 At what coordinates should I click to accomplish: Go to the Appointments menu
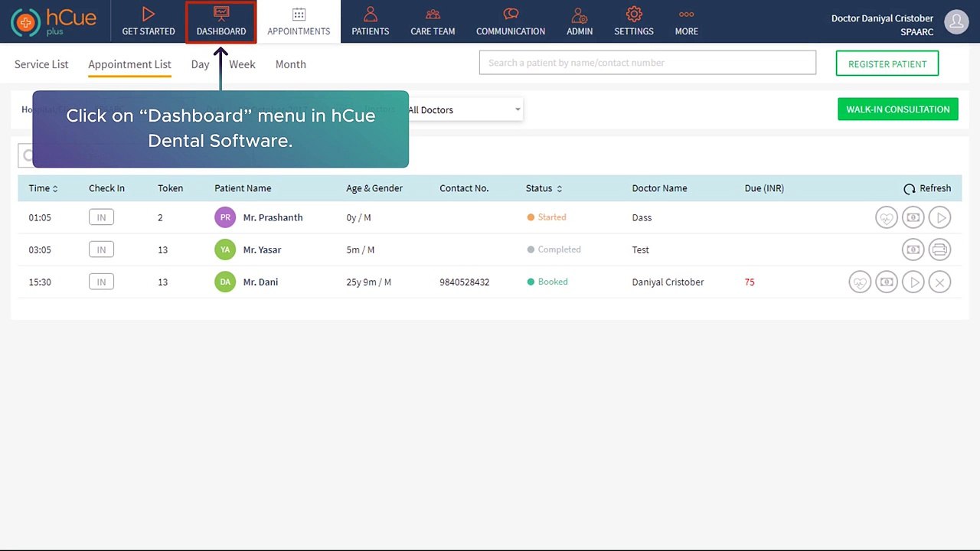(x=299, y=21)
